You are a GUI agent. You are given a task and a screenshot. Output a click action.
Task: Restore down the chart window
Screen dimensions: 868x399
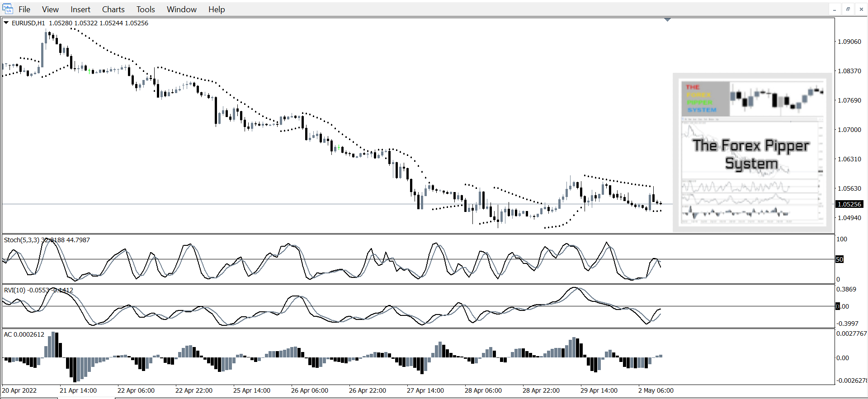[x=848, y=9]
